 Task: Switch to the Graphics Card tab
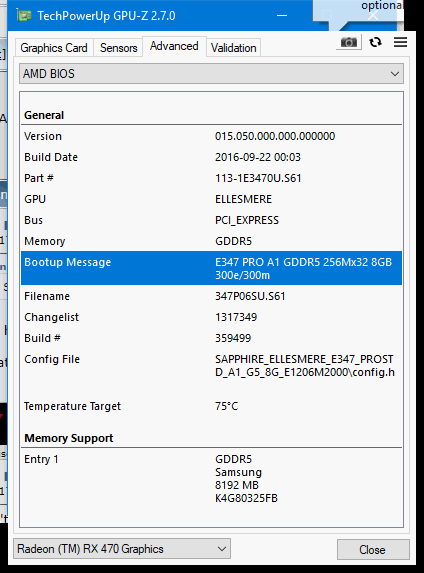54,48
